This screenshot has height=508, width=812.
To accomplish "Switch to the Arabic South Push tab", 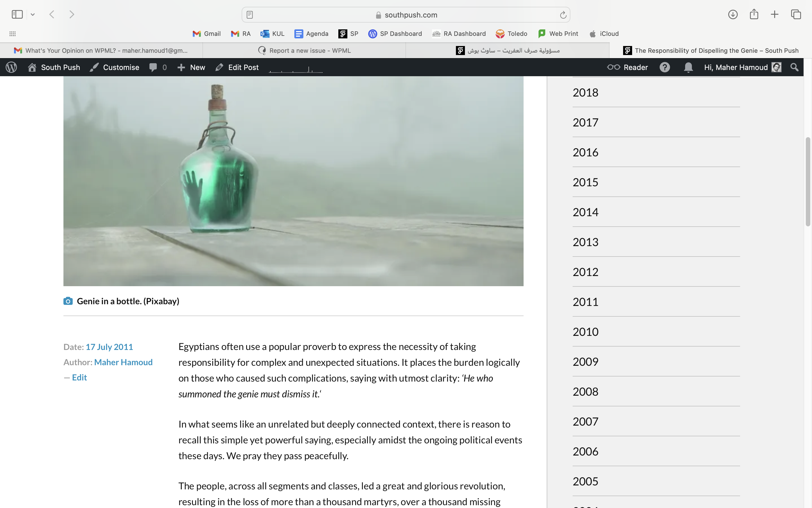I will (x=507, y=51).
